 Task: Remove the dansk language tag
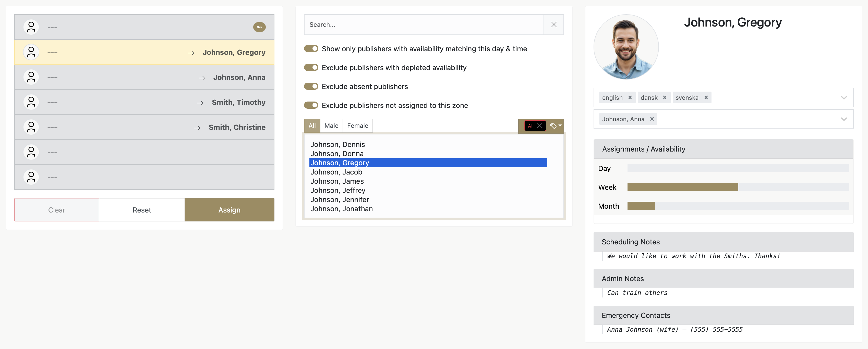[x=665, y=98]
